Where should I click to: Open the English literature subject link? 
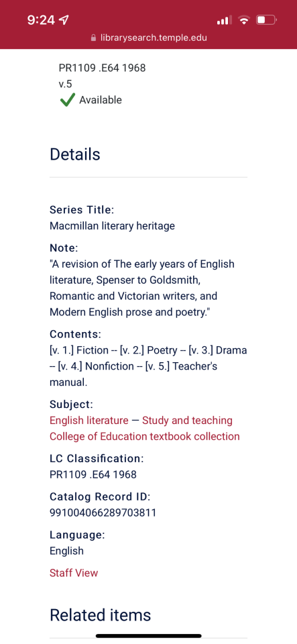pyautogui.click(x=89, y=421)
